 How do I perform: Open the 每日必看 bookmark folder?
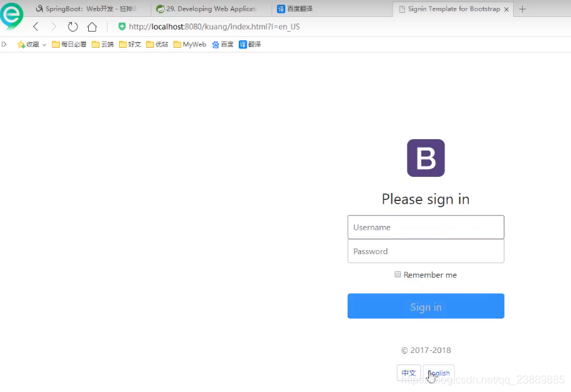(69, 44)
